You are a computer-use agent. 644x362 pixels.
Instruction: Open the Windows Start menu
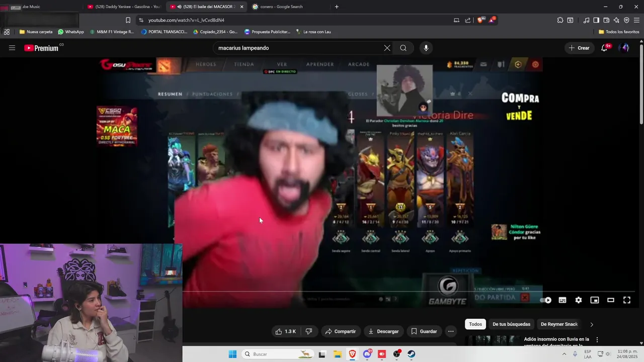coord(232,354)
